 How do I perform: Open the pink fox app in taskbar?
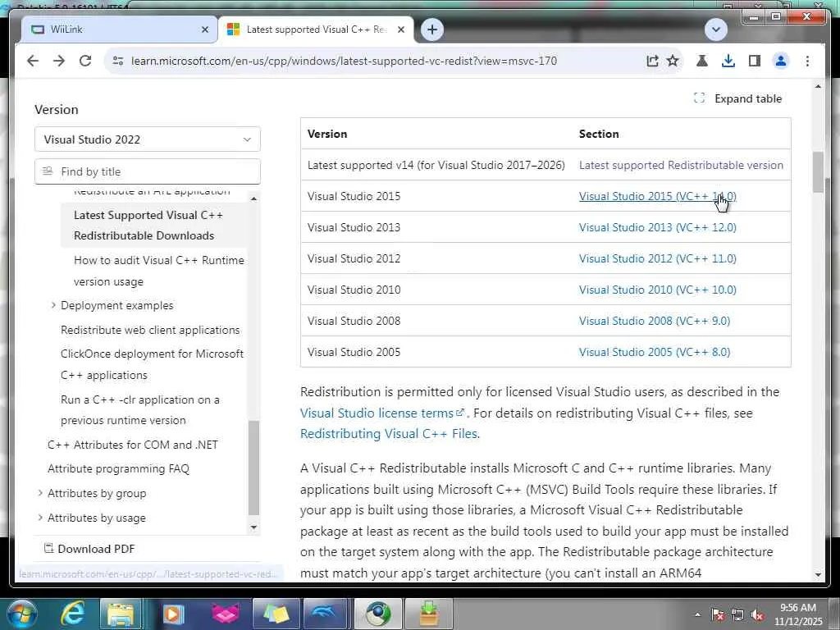tap(226, 614)
